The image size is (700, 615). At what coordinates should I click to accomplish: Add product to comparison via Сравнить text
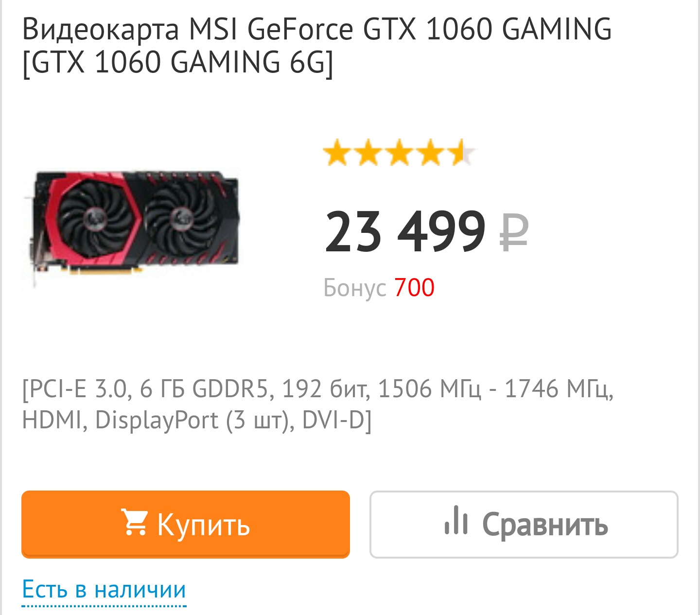[545, 525]
